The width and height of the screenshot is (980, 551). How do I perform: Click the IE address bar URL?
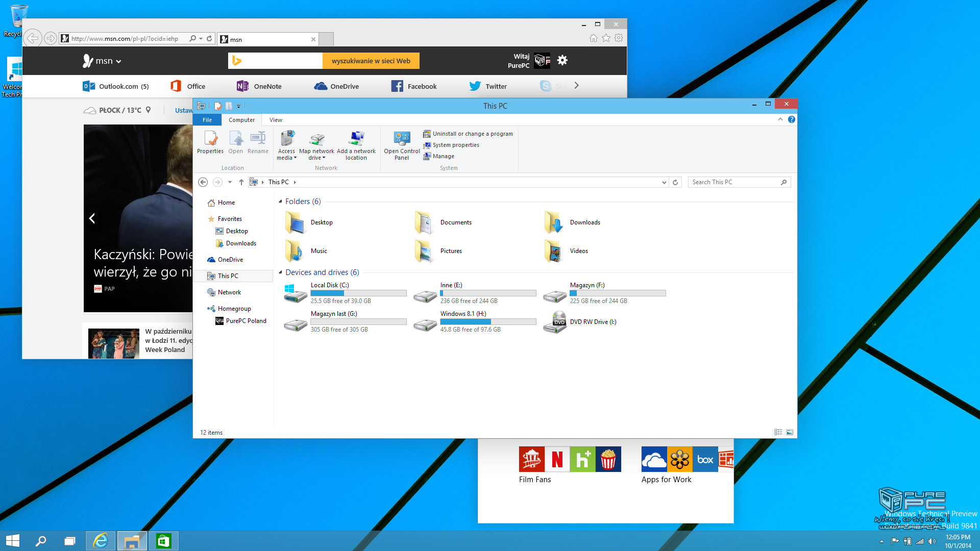click(x=125, y=38)
